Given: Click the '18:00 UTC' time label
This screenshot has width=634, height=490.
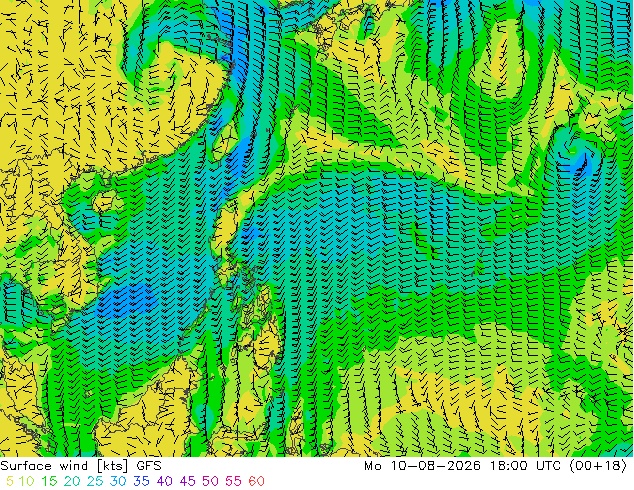Looking at the screenshot, I should (526, 466).
